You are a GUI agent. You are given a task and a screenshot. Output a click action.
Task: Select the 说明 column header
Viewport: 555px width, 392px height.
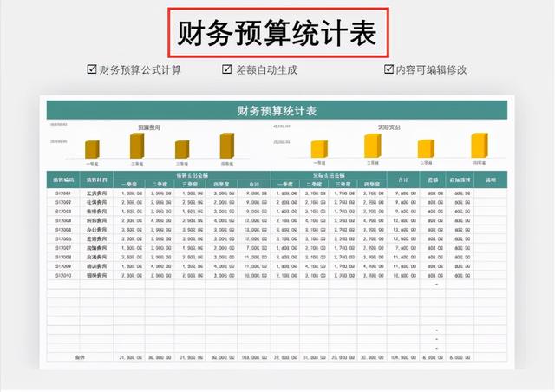pyautogui.click(x=491, y=180)
